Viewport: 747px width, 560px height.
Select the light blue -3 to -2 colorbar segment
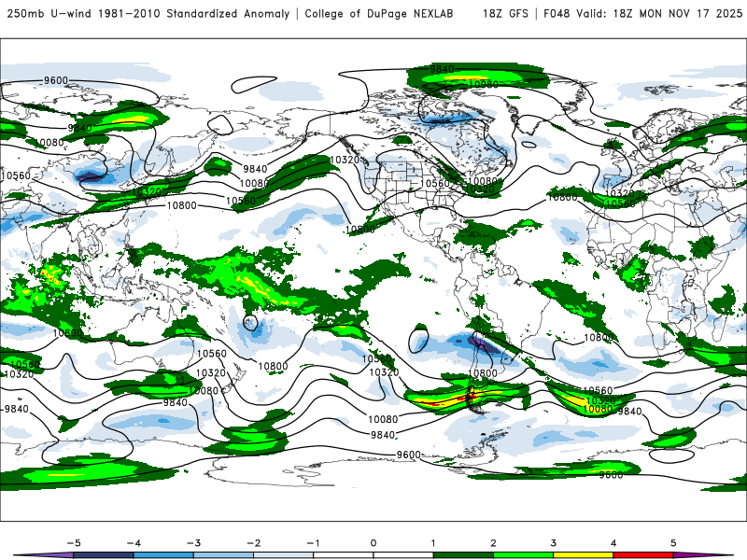tap(223, 555)
